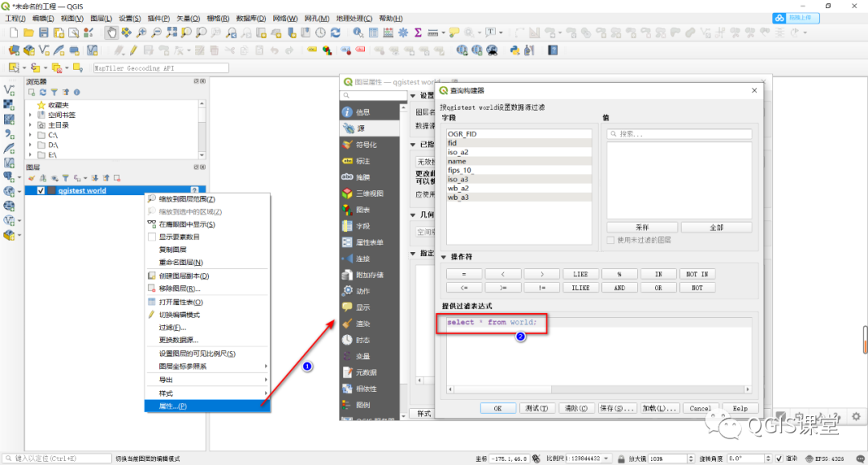Image resolution: width=868 pixels, height=465 pixels.
Task: Select the name field in field list
Action: (x=518, y=161)
